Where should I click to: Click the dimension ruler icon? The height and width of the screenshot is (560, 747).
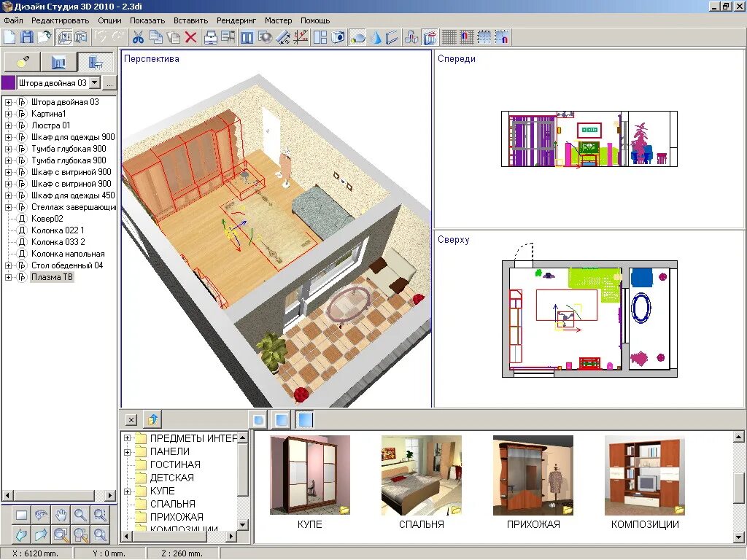click(282, 36)
